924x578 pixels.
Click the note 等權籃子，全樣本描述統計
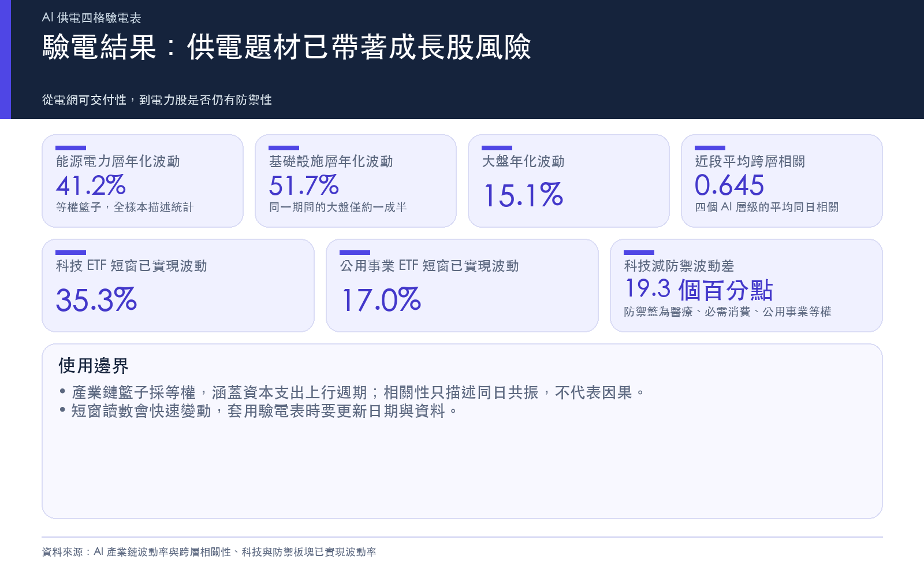125,207
